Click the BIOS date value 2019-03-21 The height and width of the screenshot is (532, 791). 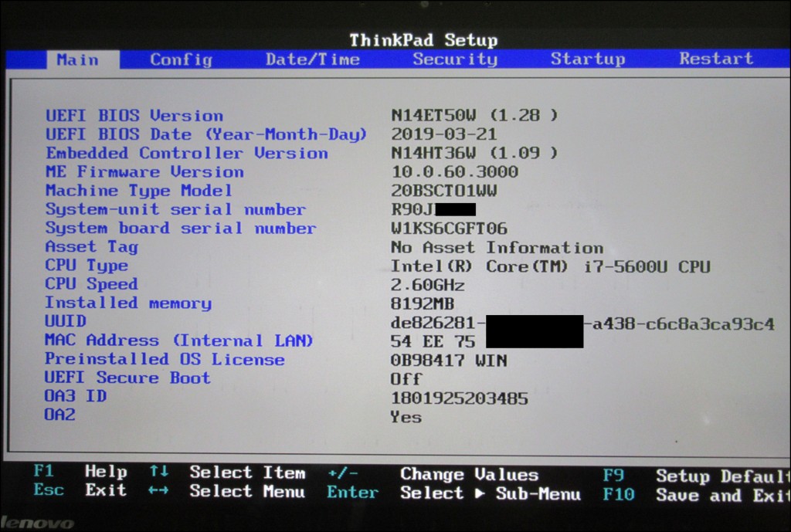point(444,134)
